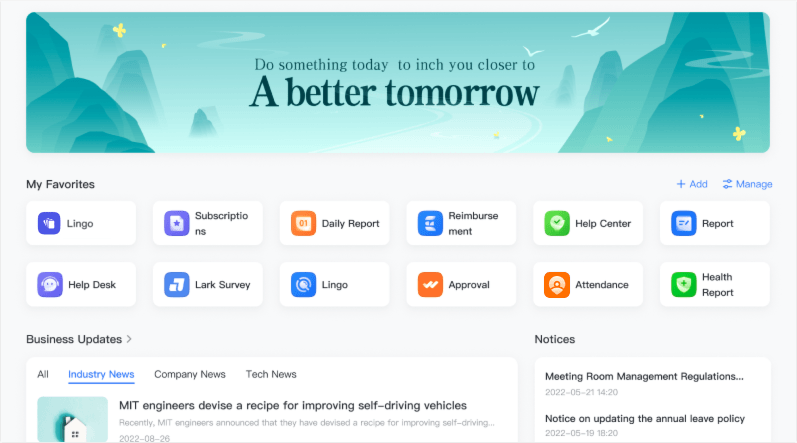Click the Help Center label text
This screenshot has height=443, width=797.
coord(603,224)
